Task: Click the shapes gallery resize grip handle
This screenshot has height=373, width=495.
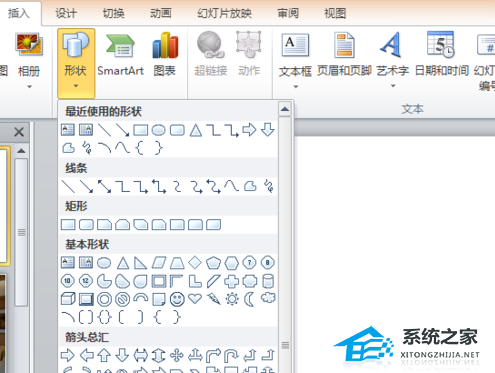Action: click(285, 345)
